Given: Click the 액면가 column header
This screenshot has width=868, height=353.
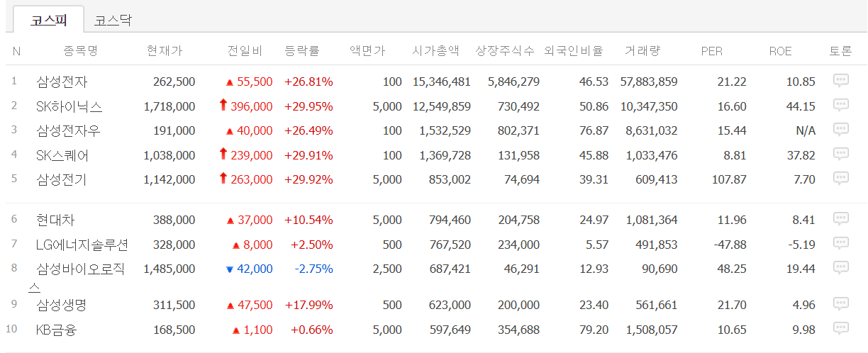Looking at the screenshot, I should (x=368, y=51).
